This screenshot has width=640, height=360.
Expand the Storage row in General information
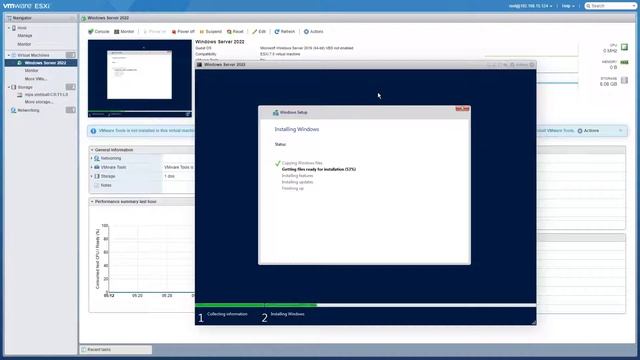pos(91,176)
